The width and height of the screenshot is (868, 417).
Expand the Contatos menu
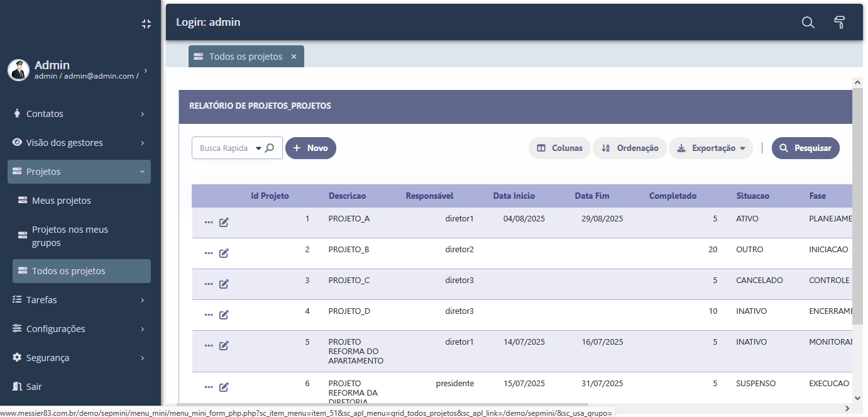coord(79,114)
